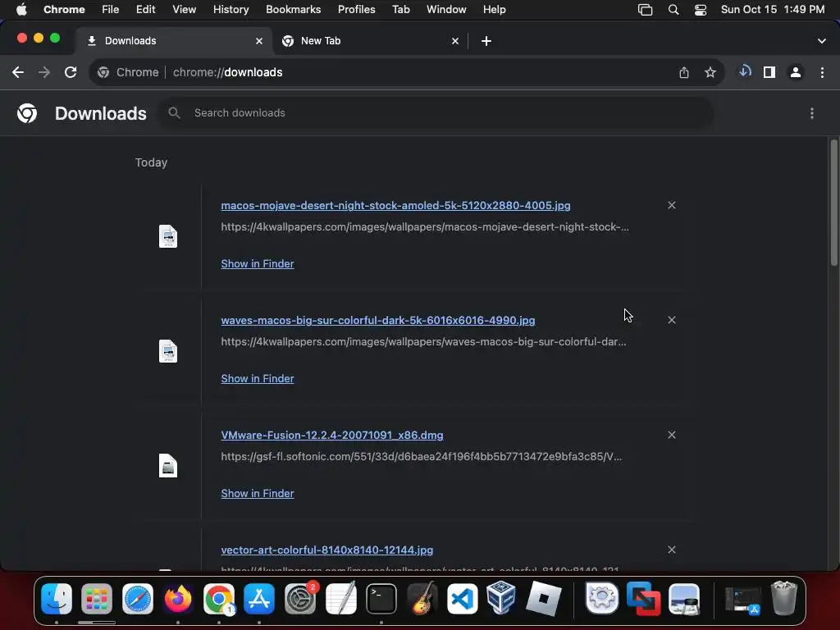Open the Edit menu
840x630 pixels.
(145, 10)
